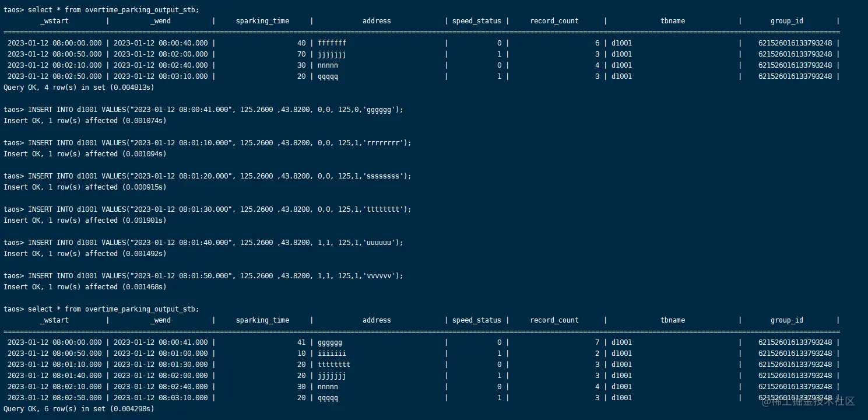Click 'Insert OK' line showing 0.000915s
This screenshot has width=868, height=420.
pos(85,187)
